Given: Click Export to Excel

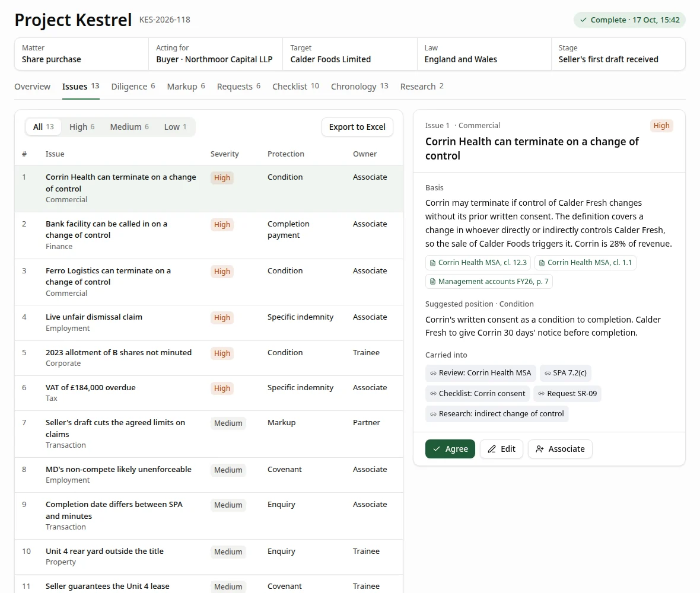Looking at the screenshot, I should 357,127.
